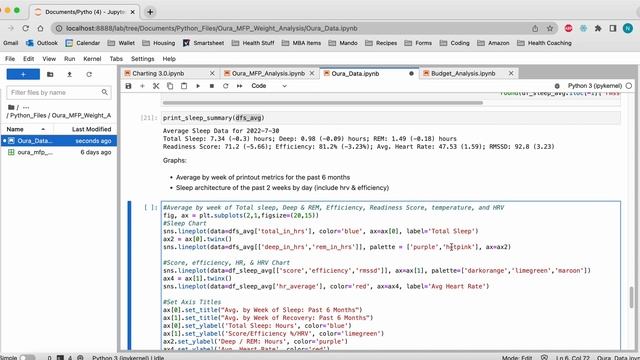Click the notebook vertical scrollbar thumb

pyautogui.click(x=631, y=297)
